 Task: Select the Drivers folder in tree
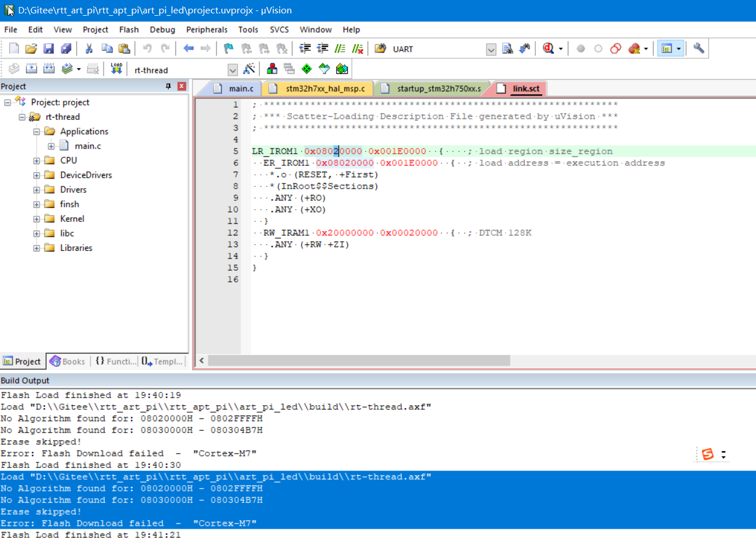click(73, 190)
